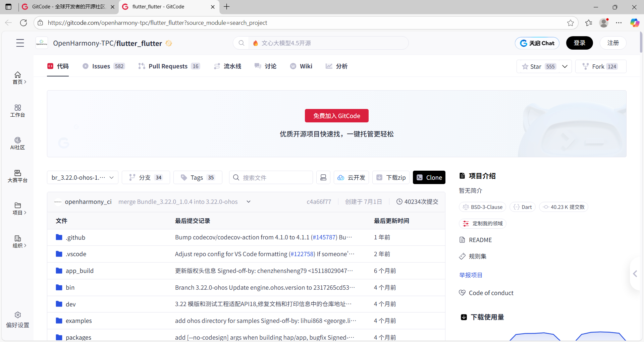
Task: View the Tags 35 list
Action: tap(198, 177)
